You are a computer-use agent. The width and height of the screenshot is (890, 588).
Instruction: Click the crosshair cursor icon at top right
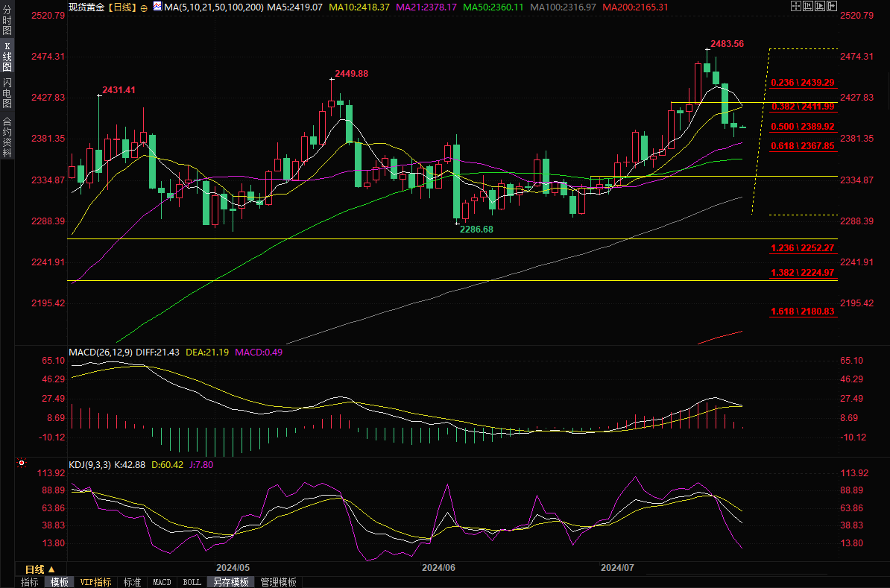[x=795, y=6]
